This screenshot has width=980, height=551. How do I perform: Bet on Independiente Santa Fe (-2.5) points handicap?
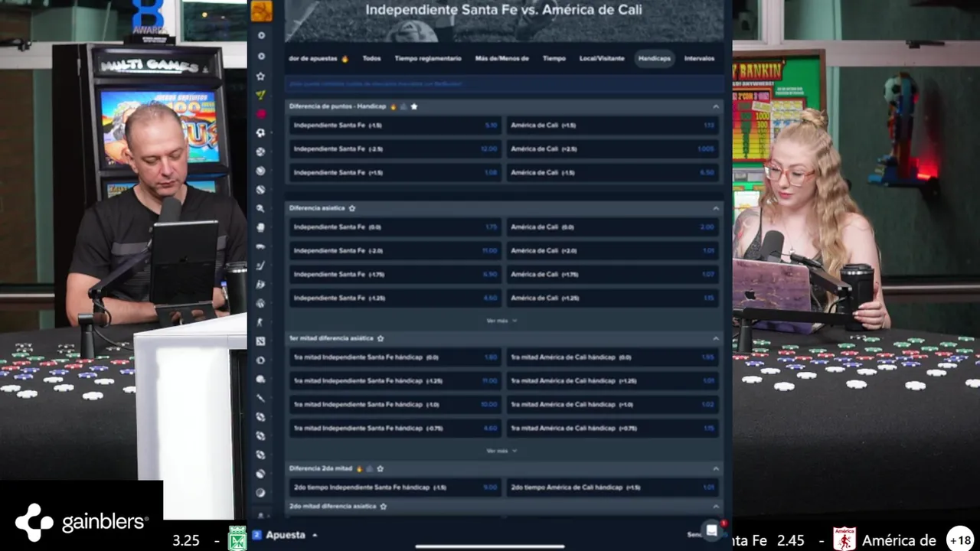(x=395, y=149)
